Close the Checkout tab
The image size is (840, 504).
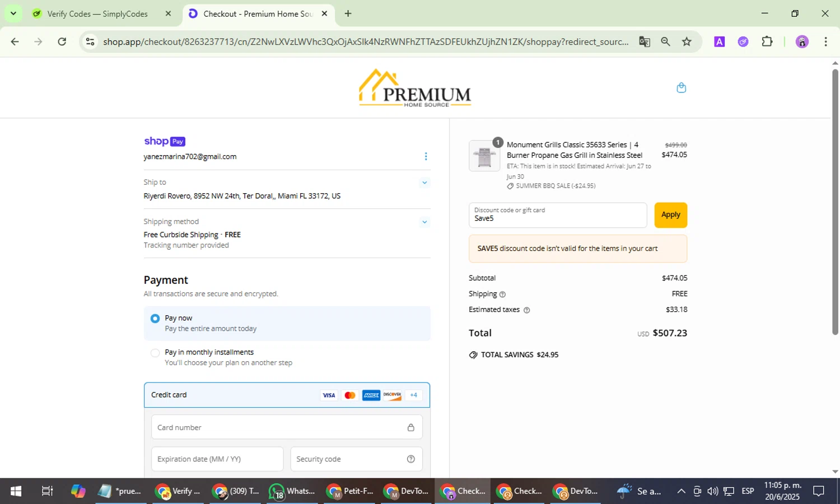coord(324,13)
